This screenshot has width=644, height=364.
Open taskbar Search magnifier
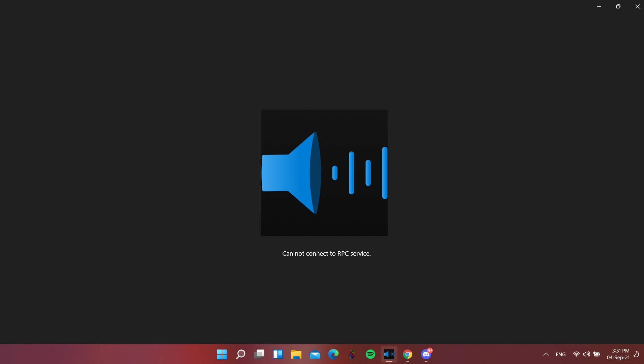coord(240,354)
